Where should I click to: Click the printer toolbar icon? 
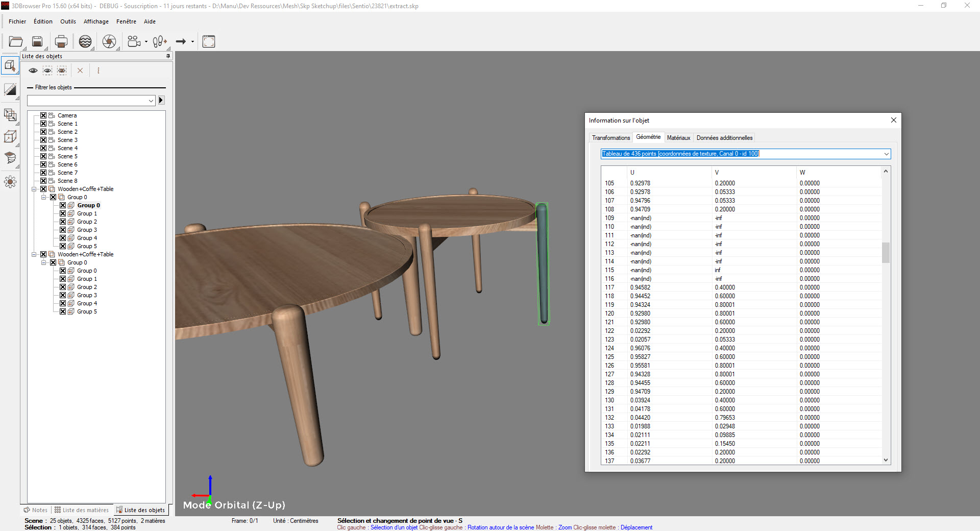tap(61, 41)
